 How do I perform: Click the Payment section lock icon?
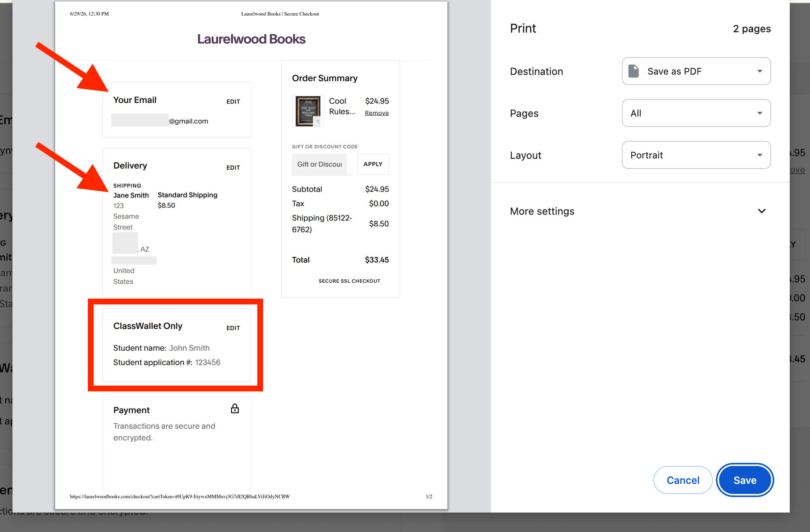tap(235, 409)
